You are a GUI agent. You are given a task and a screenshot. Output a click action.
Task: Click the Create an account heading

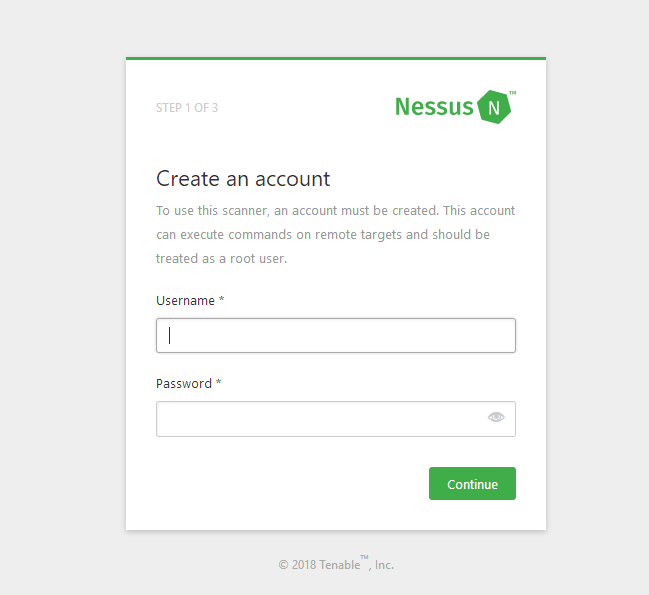[x=243, y=179]
